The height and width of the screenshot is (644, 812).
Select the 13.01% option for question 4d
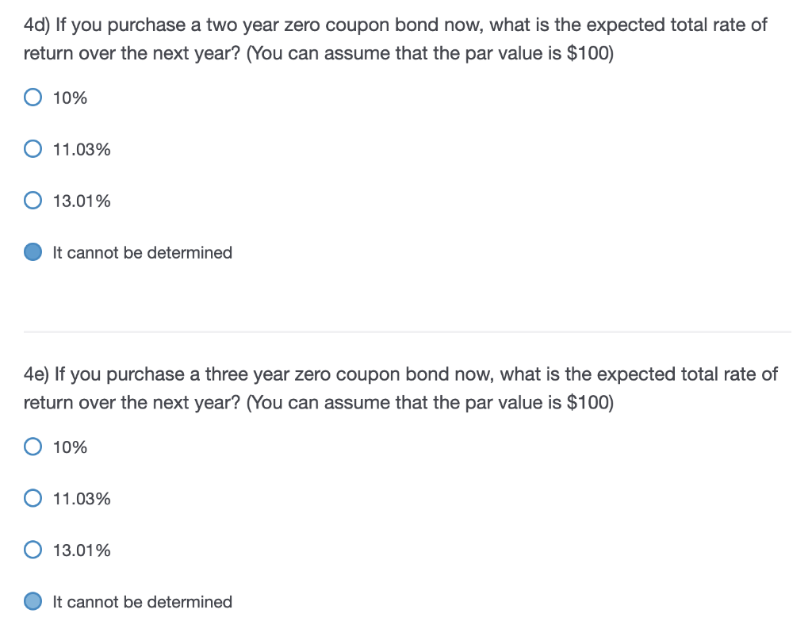[x=33, y=200]
